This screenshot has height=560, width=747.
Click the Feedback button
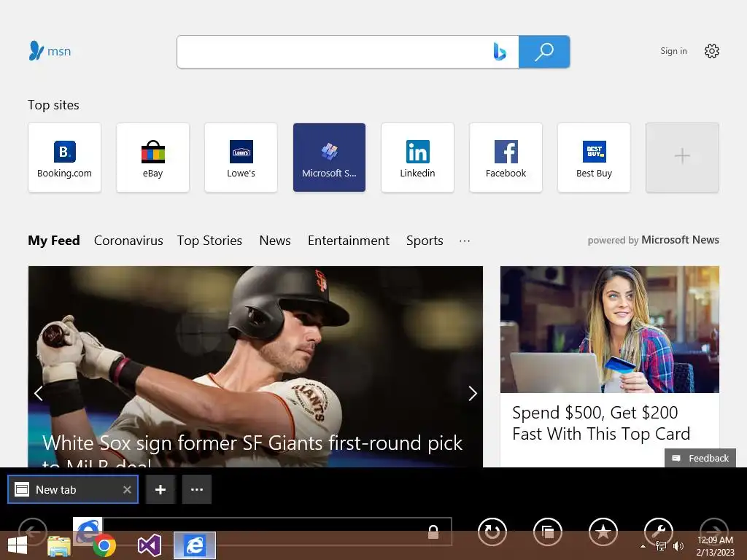click(700, 458)
